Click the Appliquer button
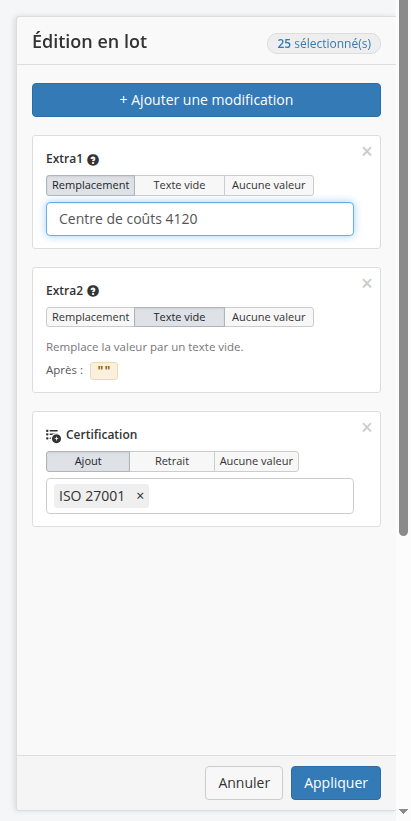 point(336,783)
